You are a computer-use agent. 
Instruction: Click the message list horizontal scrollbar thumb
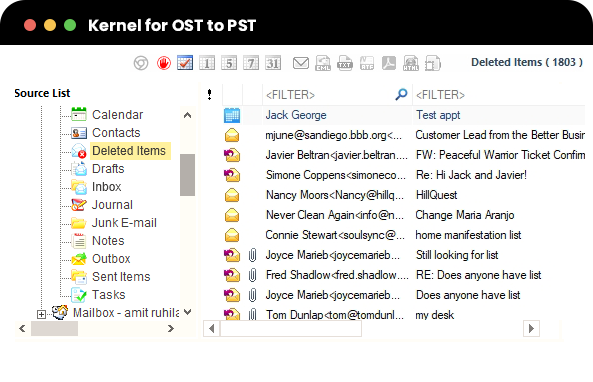[x=291, y=328]
